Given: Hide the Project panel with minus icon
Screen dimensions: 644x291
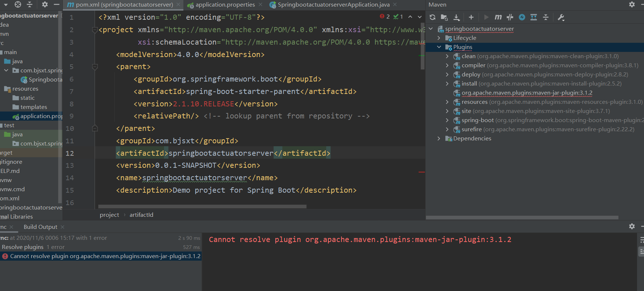Looking at the screenshot, I should (x=57, y=4).
